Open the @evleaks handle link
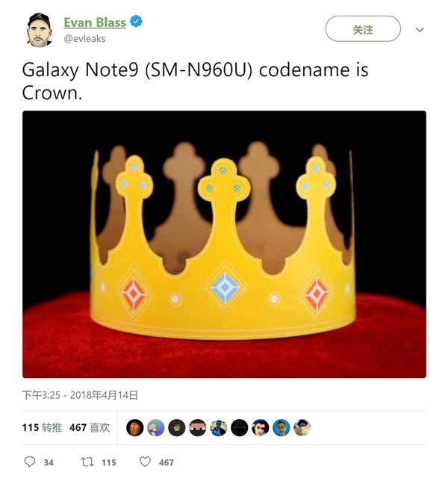The height and width of the screenshot is (478, 448). [x=84, y=39]
